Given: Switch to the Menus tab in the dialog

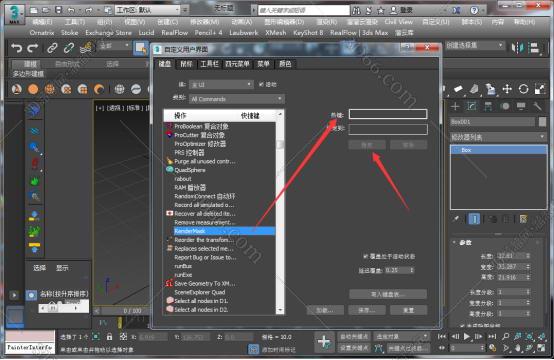Looking at the screenshot, I should [263, 64].
